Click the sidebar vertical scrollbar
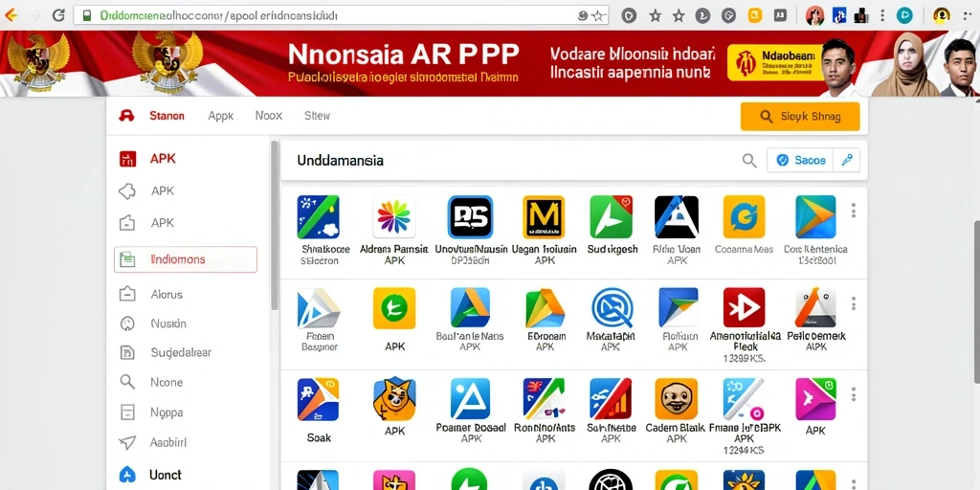This screenshot has width=980, height=490. pos(275,225)
